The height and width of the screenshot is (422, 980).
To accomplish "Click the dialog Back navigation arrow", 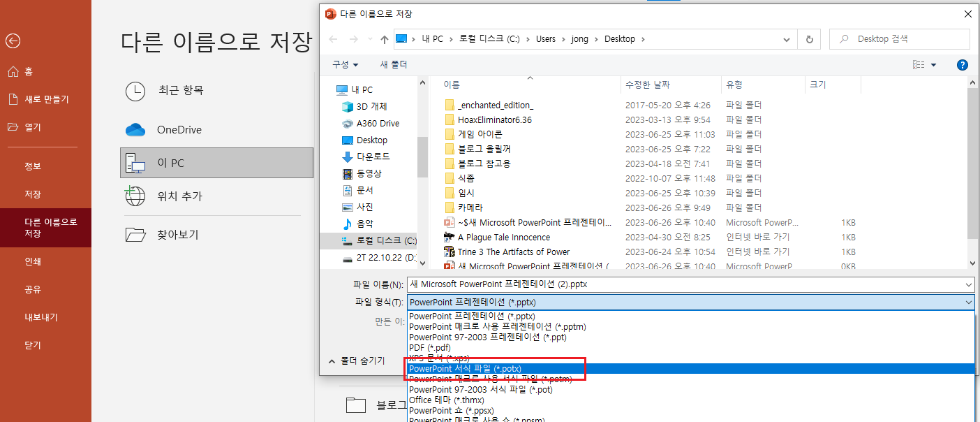I will pos(334,39).
